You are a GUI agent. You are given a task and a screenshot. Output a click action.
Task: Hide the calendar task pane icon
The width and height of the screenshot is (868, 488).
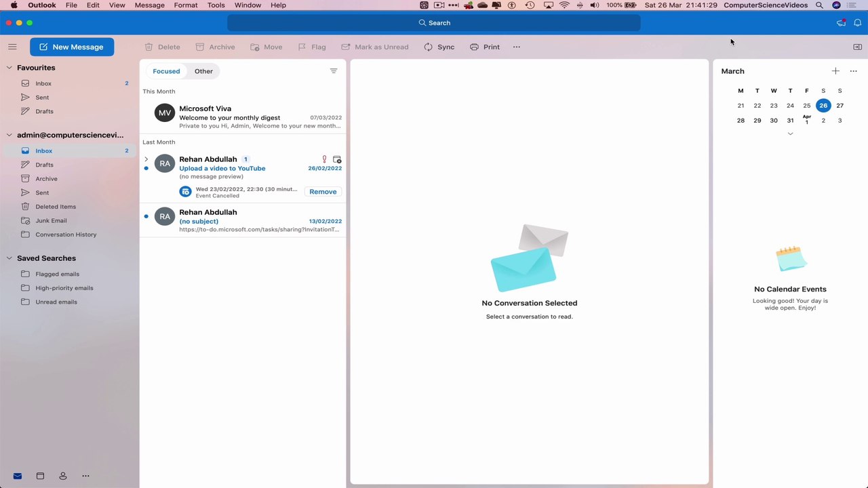[x=857, y=47]
